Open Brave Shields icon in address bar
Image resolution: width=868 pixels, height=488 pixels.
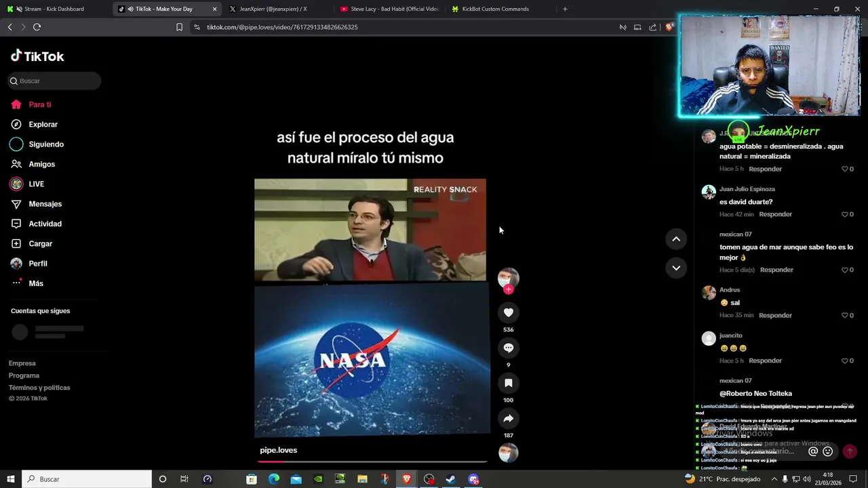tap(669, 27)
